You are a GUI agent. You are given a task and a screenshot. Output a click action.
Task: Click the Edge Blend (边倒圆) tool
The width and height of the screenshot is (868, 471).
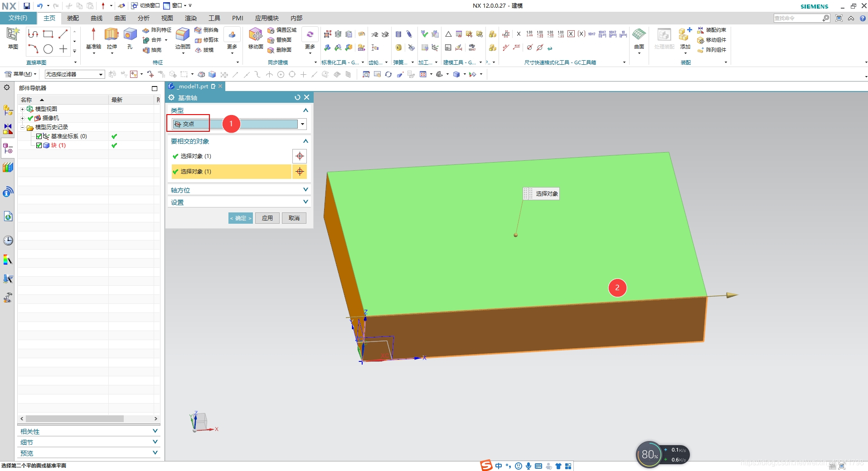click(183, 38)
